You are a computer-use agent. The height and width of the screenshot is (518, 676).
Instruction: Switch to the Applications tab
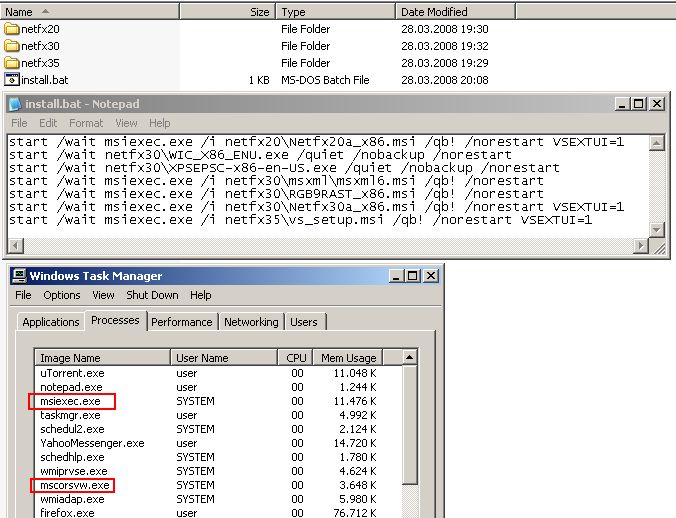(x=51, y=322)
